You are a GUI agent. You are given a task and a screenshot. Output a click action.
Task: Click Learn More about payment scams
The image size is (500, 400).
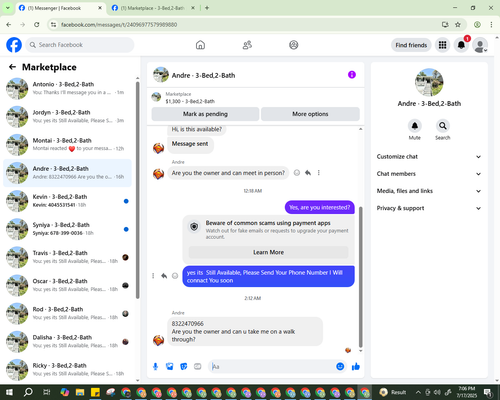[268, 252]
